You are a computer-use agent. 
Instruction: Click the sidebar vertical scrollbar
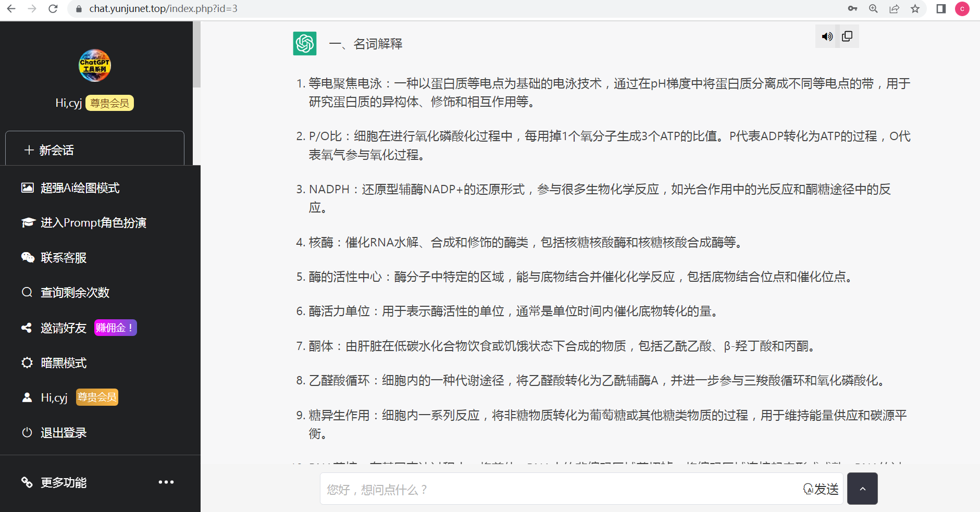(x=196, y=55)
